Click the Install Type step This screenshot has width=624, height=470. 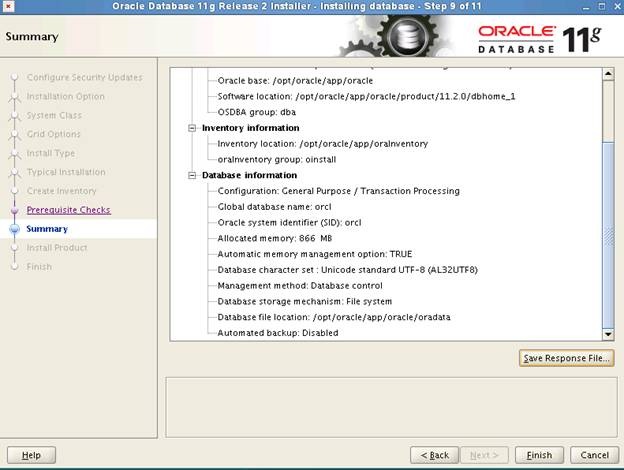coord(51,153)
